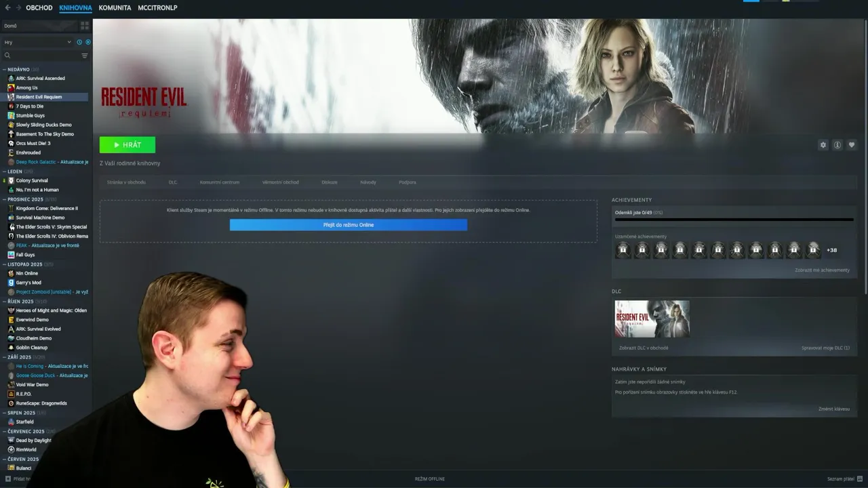The width and height of the screenshot is (868, 488).
Task: Open the Podpora support tab
Action: point(408,182)
